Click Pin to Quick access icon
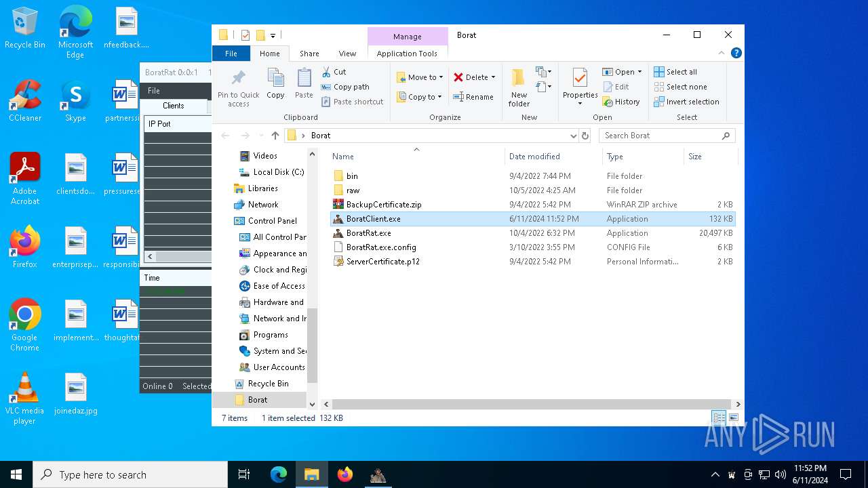 [x=238, y=77]
